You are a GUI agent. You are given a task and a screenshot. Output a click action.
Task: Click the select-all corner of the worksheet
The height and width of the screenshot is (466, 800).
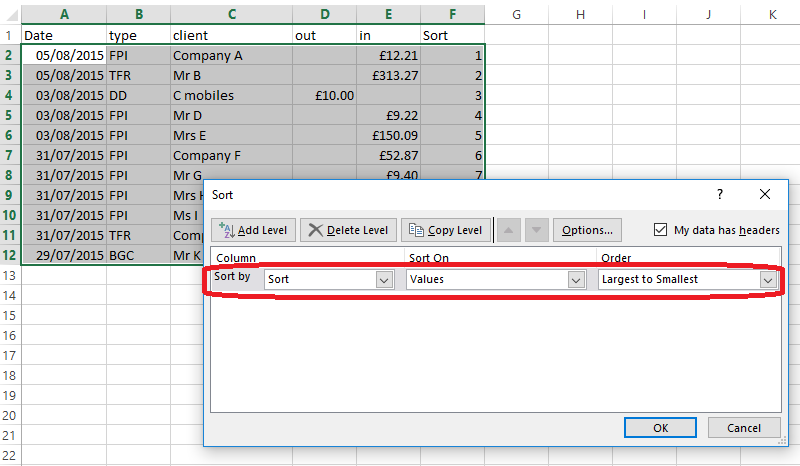(11, 14)
